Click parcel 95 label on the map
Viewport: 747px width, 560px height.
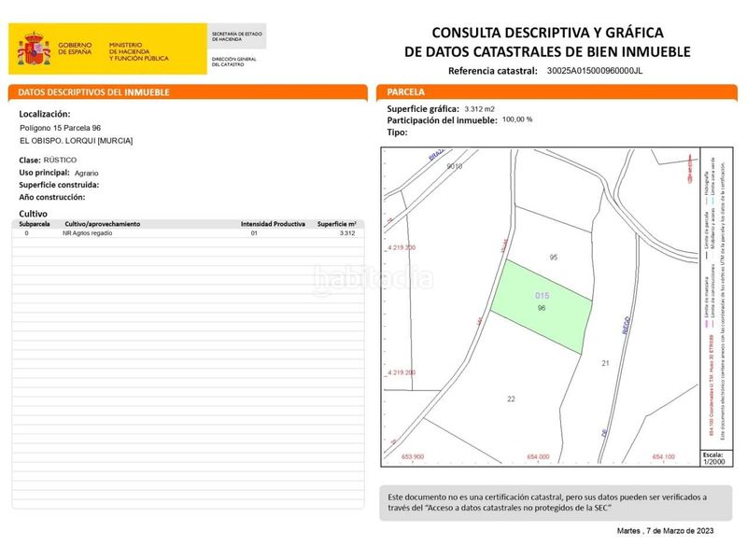tap(553, 258)
